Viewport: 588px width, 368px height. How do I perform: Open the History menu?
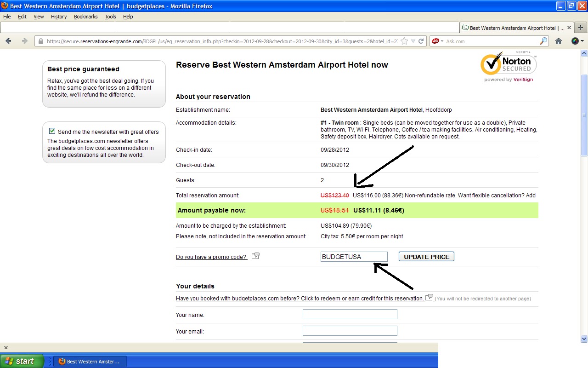point(59,17)
